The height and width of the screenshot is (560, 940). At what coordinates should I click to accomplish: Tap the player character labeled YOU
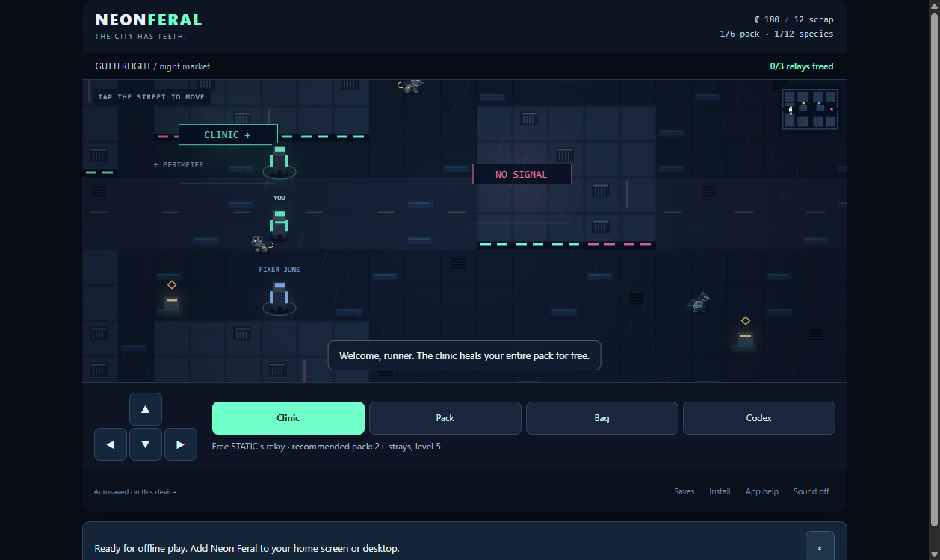click(x=279, y=224)
